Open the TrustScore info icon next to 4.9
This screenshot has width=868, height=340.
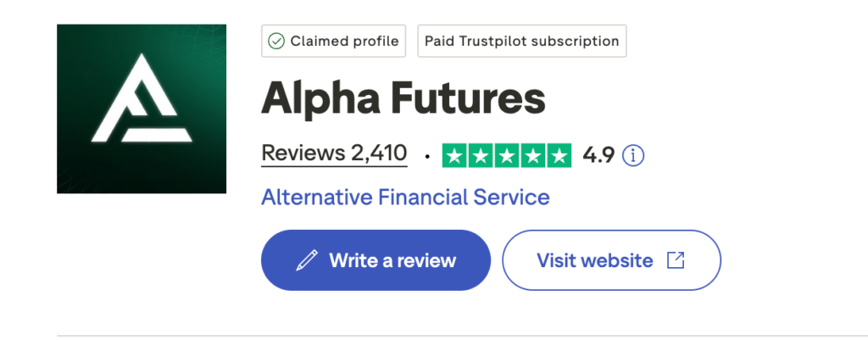(633, 155)
